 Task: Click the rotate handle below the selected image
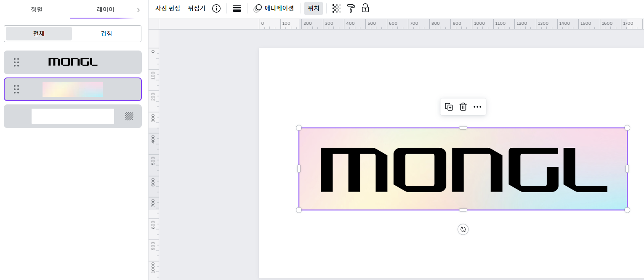point(463,229)
